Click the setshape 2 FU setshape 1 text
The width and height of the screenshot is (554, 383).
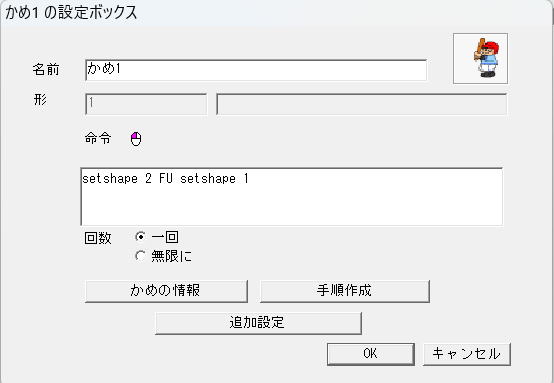(x=165, y=179)
